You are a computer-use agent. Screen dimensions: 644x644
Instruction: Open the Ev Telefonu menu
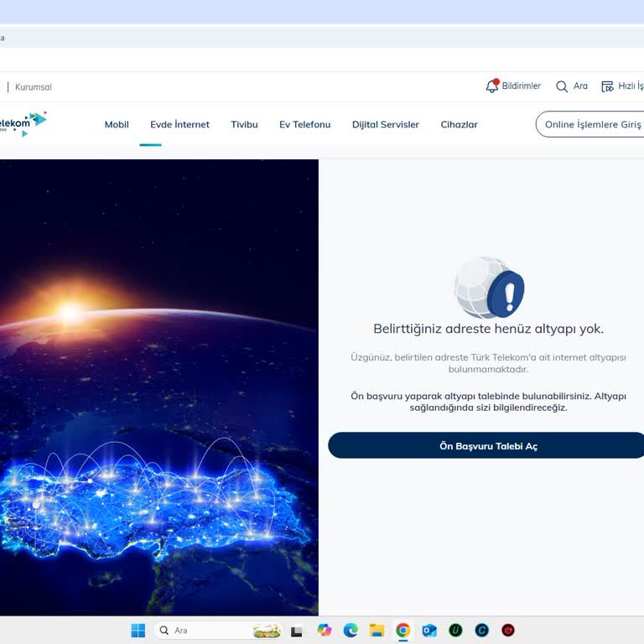pos(304,124)
